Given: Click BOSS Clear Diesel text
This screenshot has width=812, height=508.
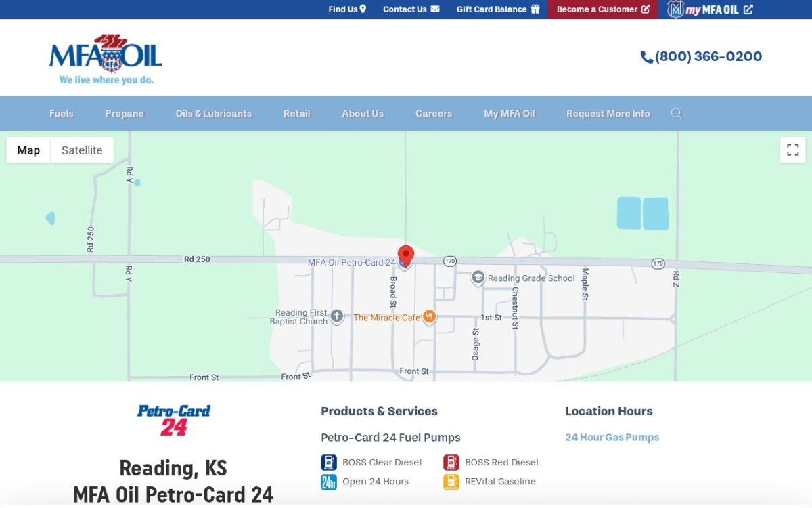Looking at the screenshot, I should (x=382, y=462).
